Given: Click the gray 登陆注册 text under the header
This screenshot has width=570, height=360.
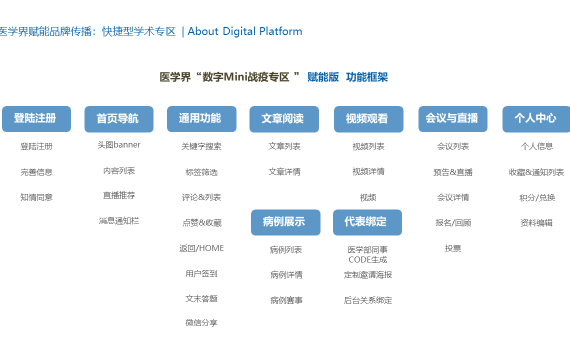Looking at the screenshot, I should tap(36, 146).
